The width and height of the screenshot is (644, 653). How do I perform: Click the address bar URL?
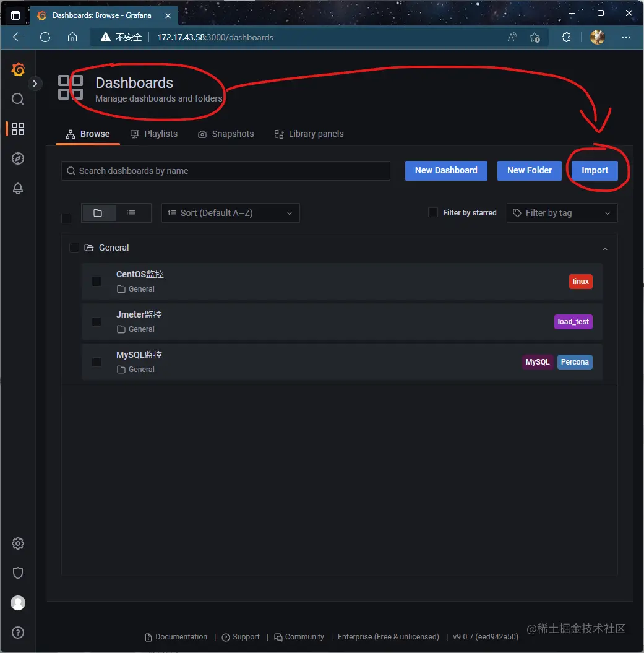pyautogui.click(x=215, y=38)
